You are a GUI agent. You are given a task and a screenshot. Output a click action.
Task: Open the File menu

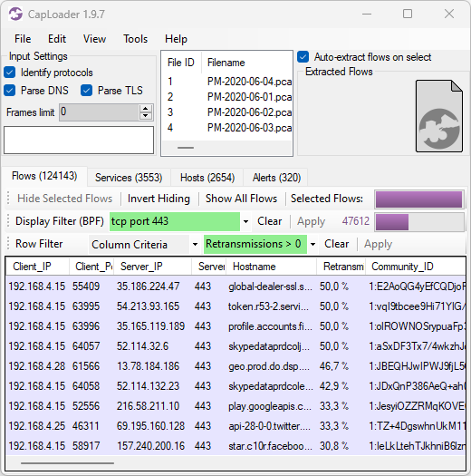[x=23, y=39]
